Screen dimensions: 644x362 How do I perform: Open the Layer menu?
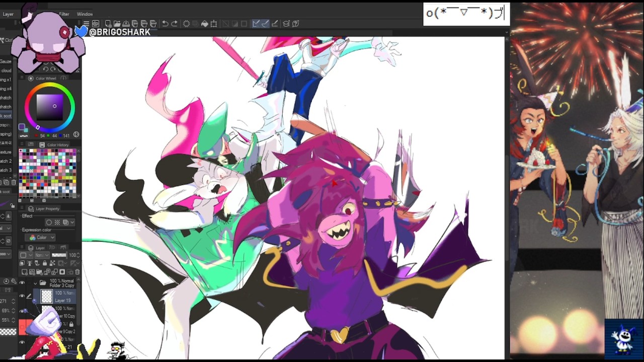8,14
